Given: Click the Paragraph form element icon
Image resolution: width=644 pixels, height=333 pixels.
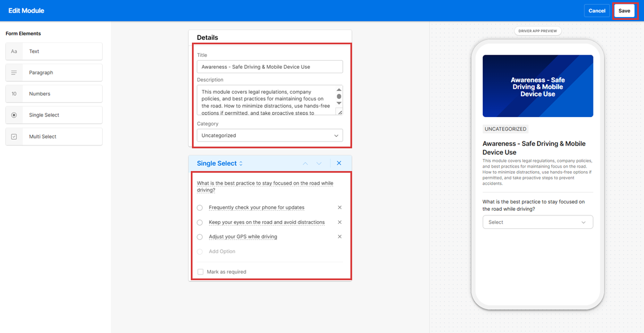Looking at the screenshot, I should [x=14, y=73].
